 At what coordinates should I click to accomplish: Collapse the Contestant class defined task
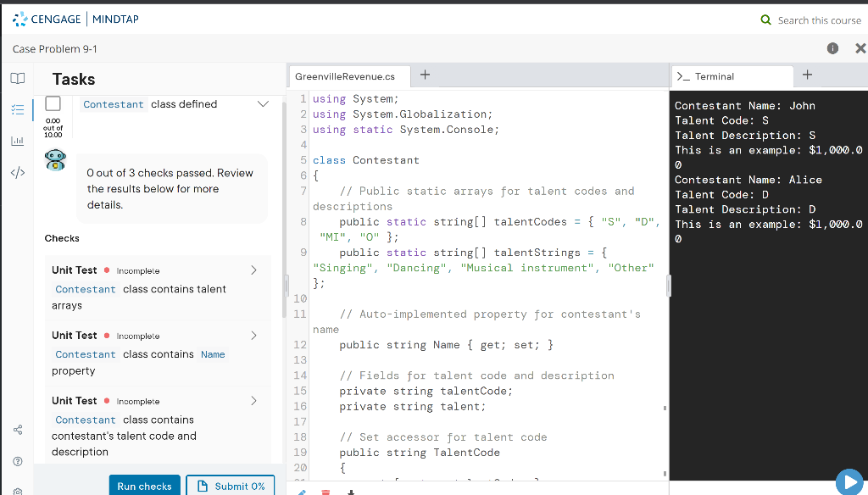click(x=263, y=104)
